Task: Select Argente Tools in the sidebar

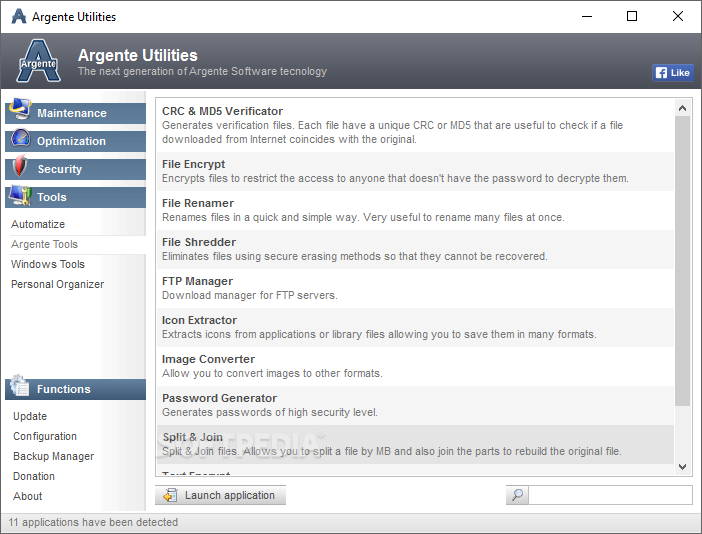Action: (x=44, y=244)
